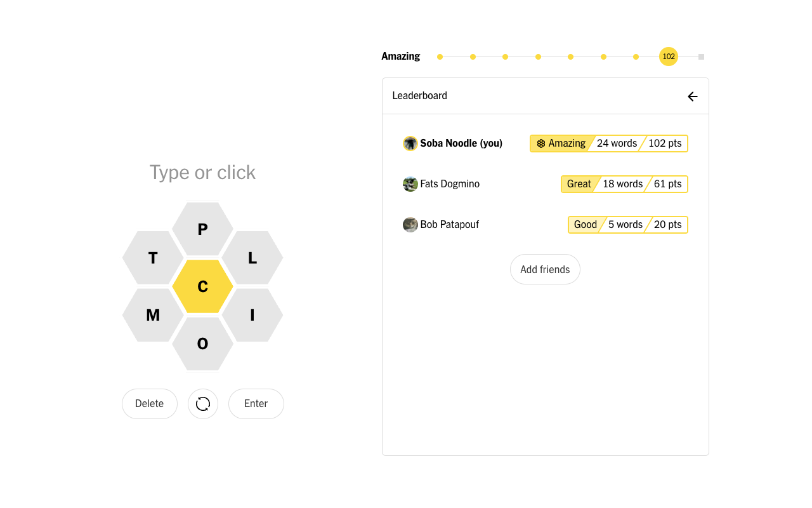Click the final square marker on progress bar
812x508 pixels.
coord(701,57)
